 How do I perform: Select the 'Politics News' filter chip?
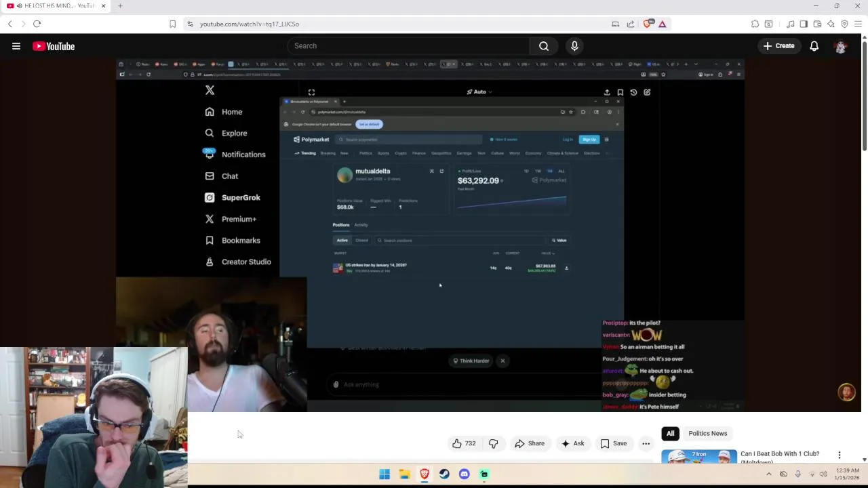pos(707,433)
